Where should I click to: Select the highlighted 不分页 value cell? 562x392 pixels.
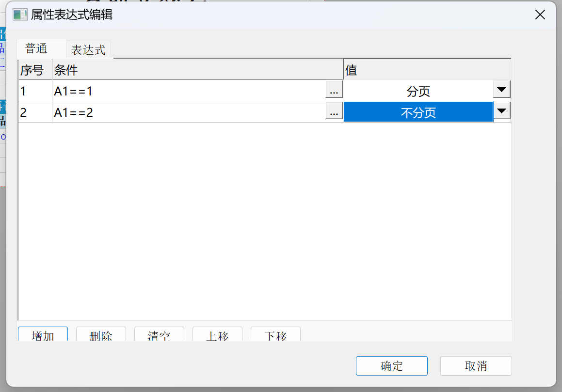[418, 112]
